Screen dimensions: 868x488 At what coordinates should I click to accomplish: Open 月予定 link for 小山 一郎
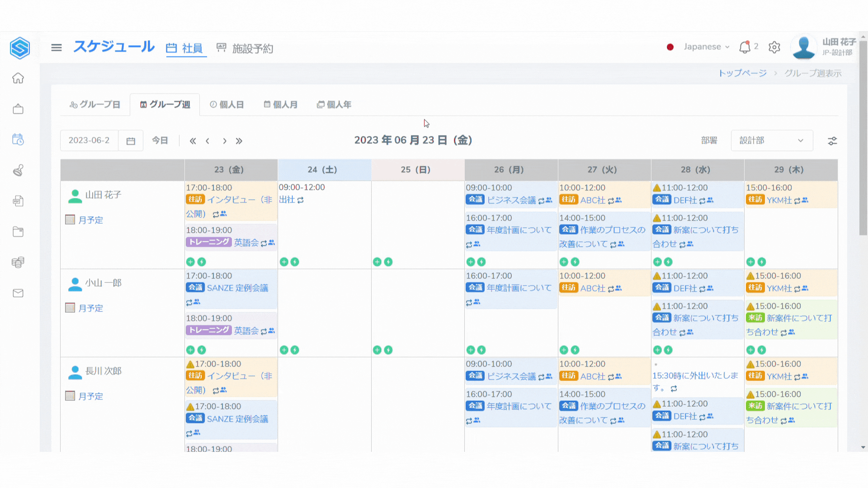(x=90, y=308)
